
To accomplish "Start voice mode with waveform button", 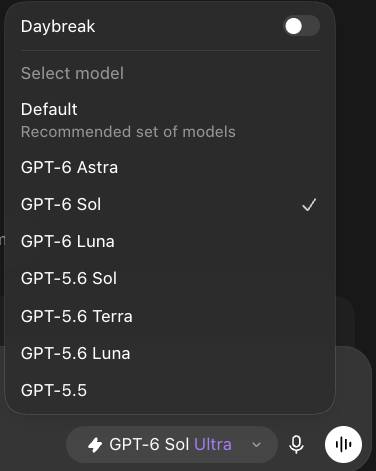I will [343, 444].
